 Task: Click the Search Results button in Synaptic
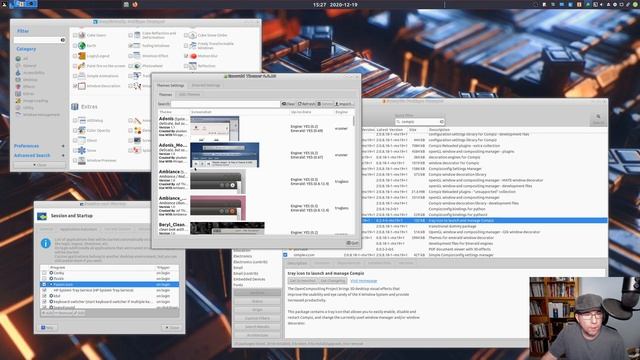(x=257, y=327)
